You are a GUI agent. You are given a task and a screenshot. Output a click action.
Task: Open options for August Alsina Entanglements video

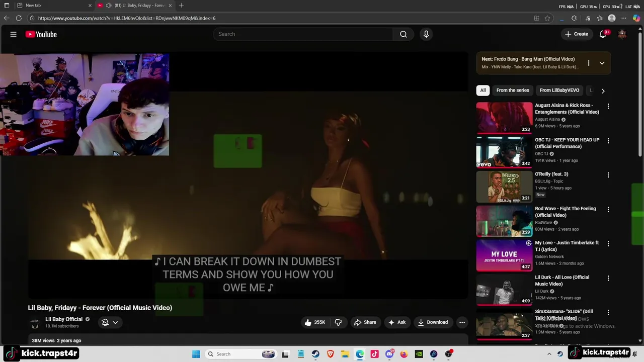coord(608,107)
